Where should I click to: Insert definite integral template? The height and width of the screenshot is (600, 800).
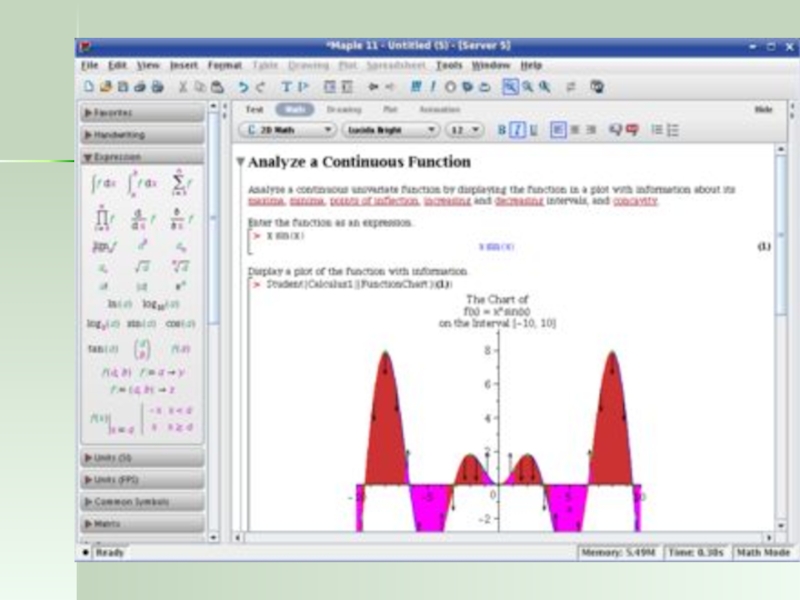point(141,183)
